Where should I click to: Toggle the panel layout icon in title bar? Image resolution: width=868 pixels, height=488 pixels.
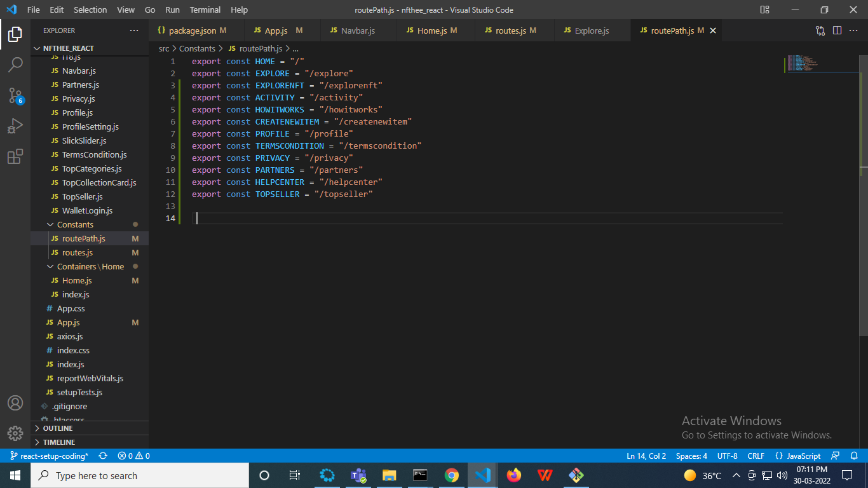coord(764,10)
